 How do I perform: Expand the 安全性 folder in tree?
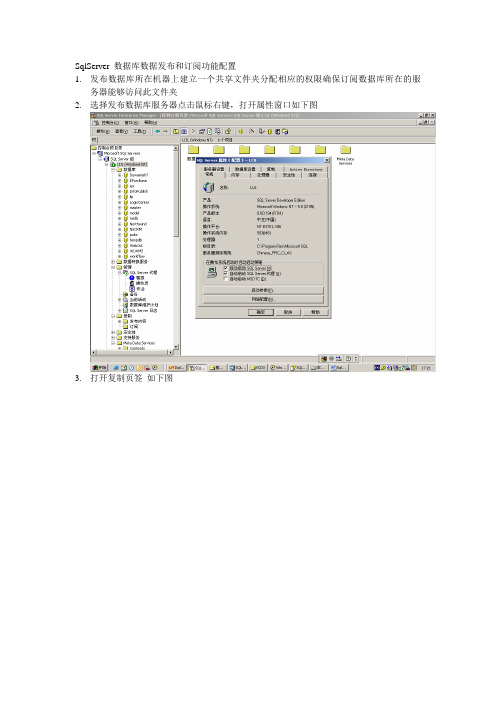(113, 332)
